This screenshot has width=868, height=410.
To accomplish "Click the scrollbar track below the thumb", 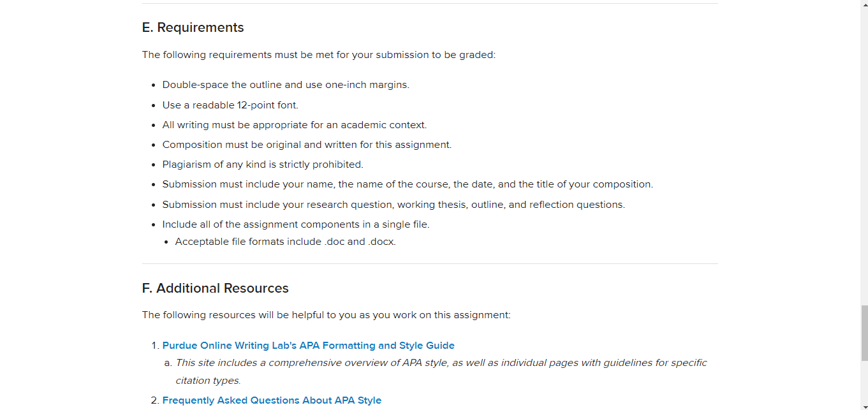I will [864, 381].
